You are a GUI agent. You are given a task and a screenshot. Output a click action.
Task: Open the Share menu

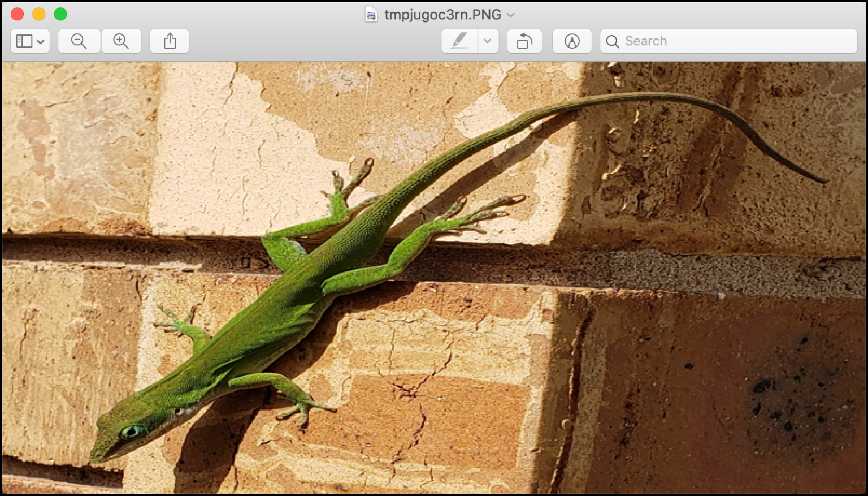pos(170,41)
